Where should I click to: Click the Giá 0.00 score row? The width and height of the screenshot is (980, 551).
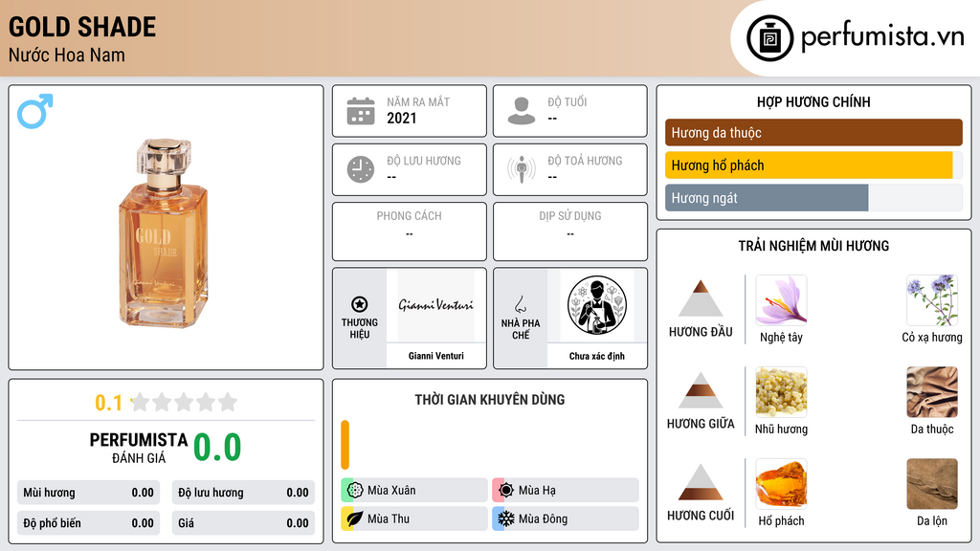(x=243, y=523)
